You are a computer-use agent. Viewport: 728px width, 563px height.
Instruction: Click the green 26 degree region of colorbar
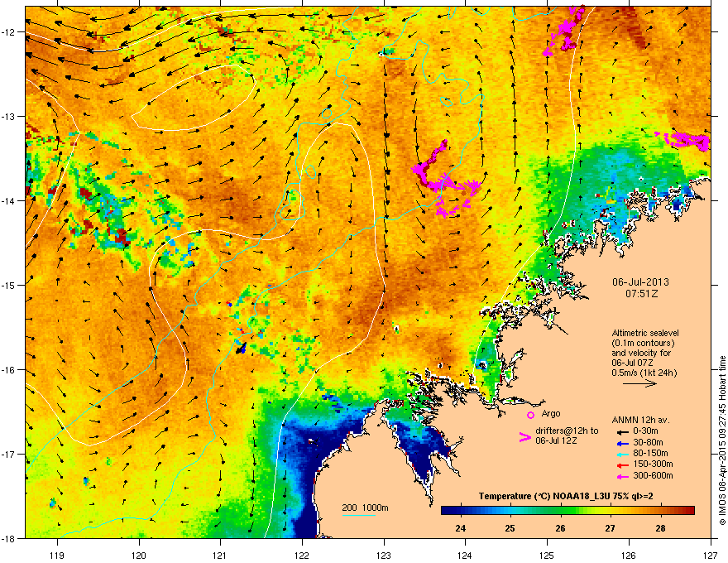tap(561, 511)
